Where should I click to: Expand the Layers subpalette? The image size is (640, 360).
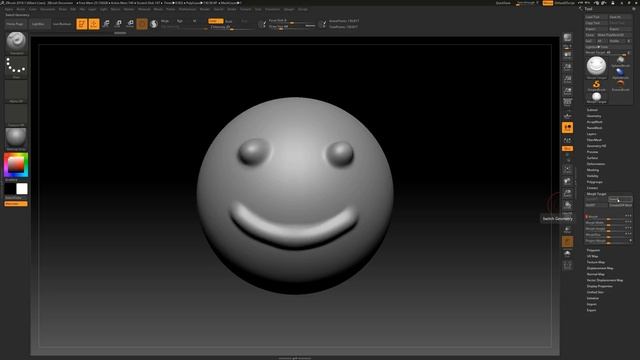click(x=592, y=134)
